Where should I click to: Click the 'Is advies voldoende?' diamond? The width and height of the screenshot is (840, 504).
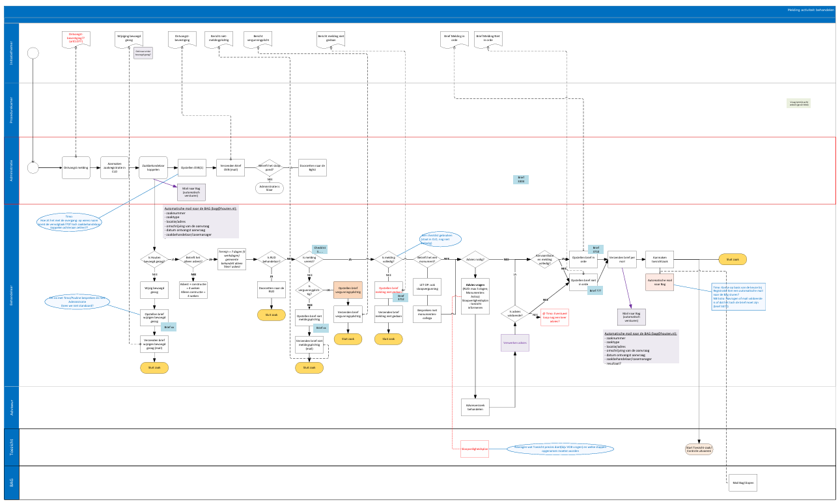515,313
